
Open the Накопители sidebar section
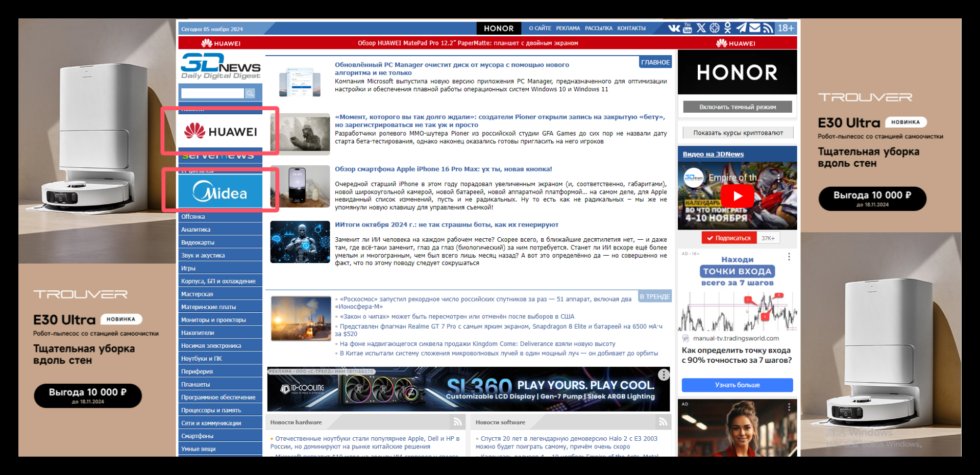coord(220,333)
